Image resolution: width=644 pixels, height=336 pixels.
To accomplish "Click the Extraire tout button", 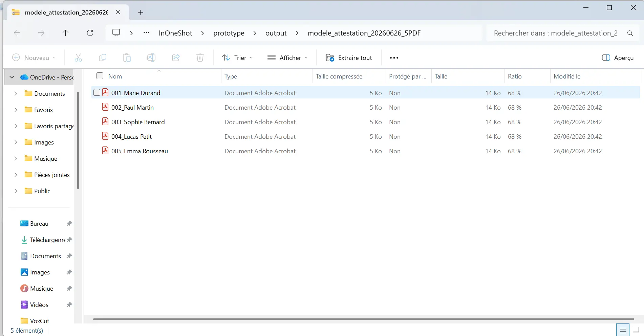I will (x=349, y=58).
